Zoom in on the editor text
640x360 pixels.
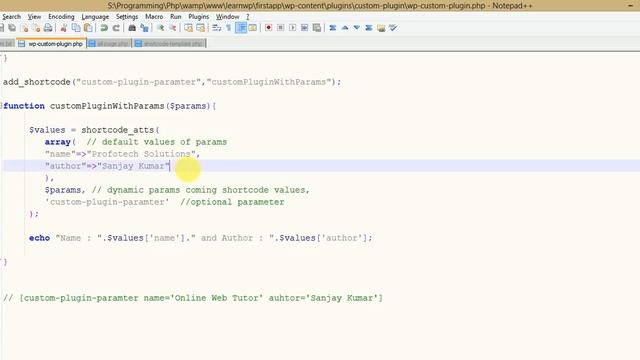[x=160, y=28]
